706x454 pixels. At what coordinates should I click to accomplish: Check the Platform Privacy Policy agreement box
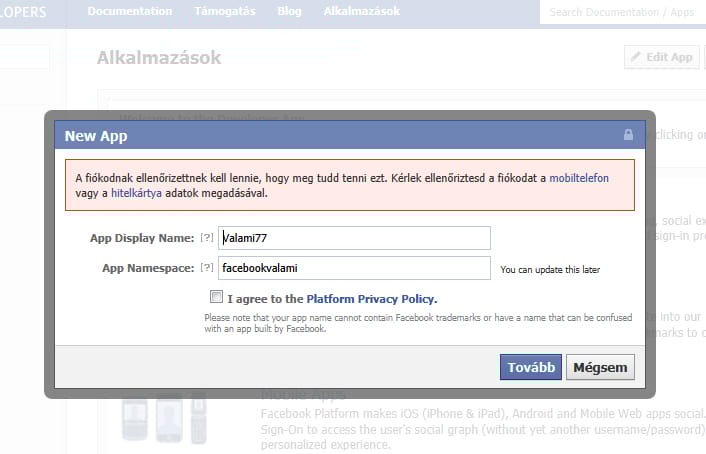[x=216, y=296]
